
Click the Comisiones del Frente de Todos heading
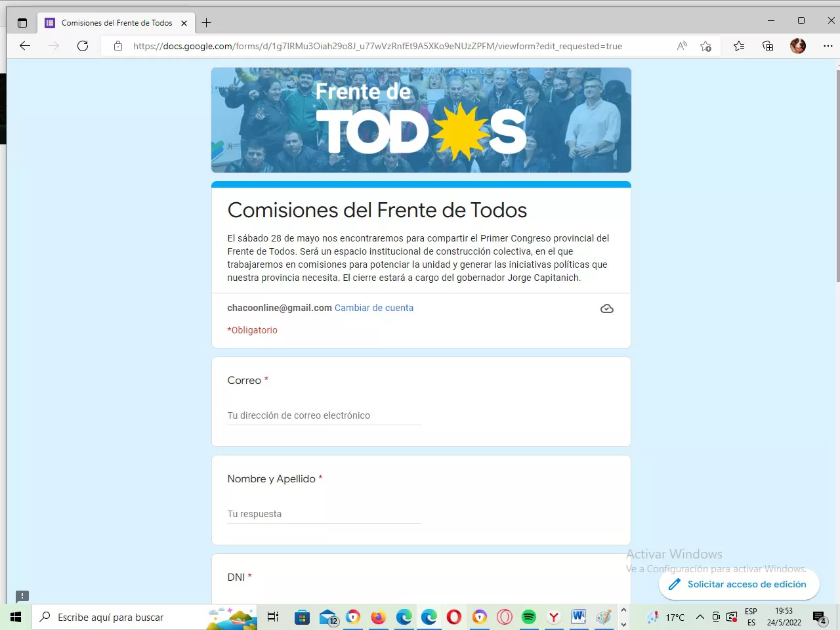pyautogui.click(x=377, y=210)
